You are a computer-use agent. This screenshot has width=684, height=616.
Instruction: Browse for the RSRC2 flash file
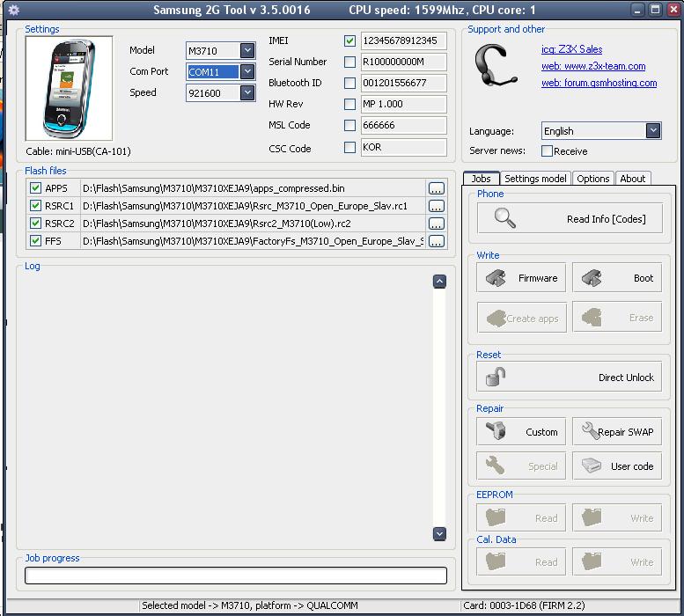(x=437, y=224)
